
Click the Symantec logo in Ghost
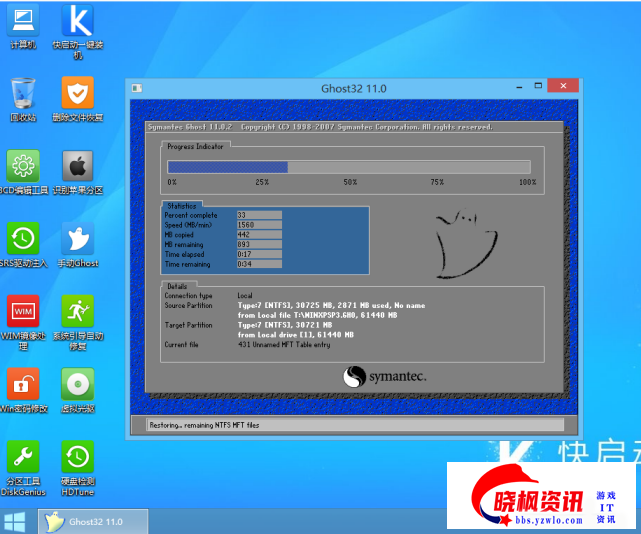click(385, 376)
